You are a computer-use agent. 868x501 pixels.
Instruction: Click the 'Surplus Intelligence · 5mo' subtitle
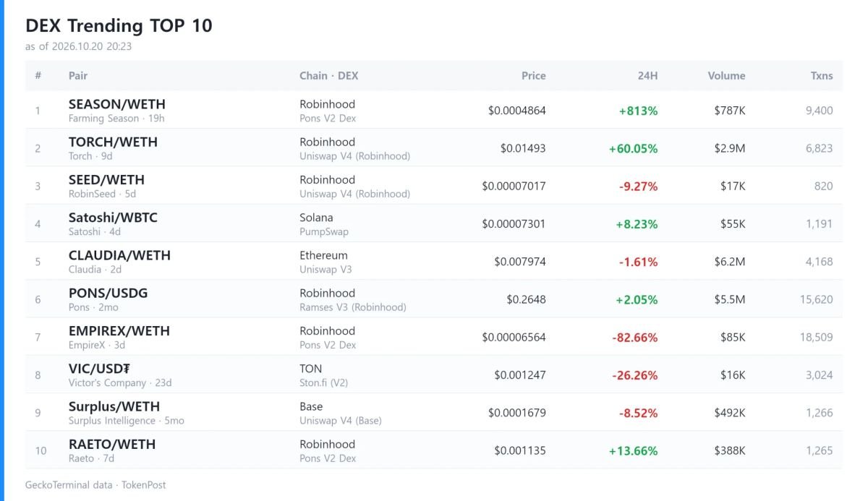[127, 421]
